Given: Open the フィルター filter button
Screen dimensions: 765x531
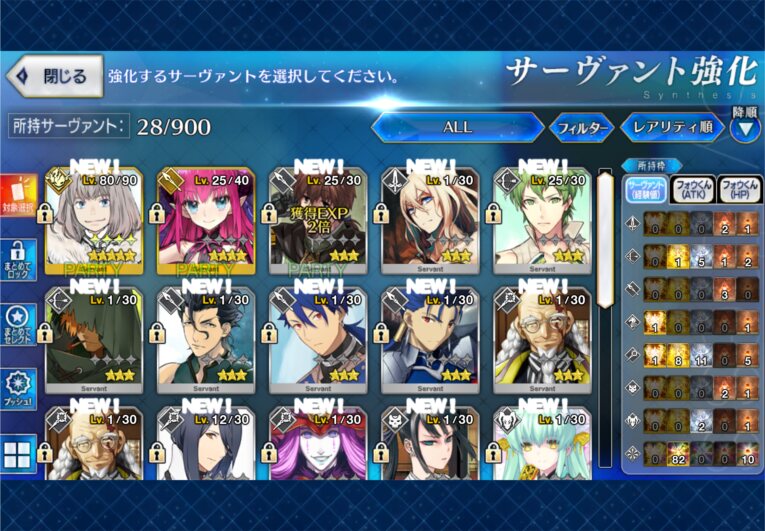Looking at the screenshot, I should (582, 128).
